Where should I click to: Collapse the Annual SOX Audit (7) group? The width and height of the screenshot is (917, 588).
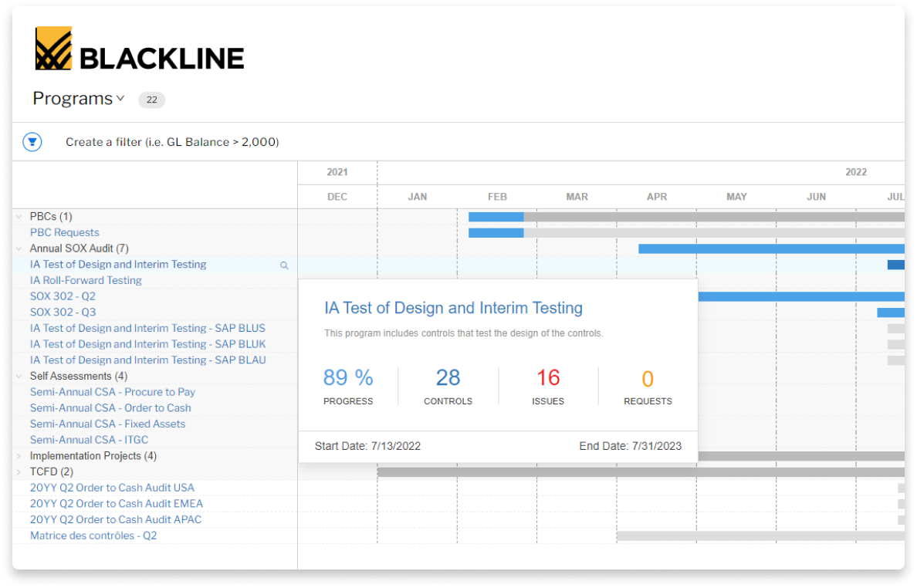[x=19, y=248]
